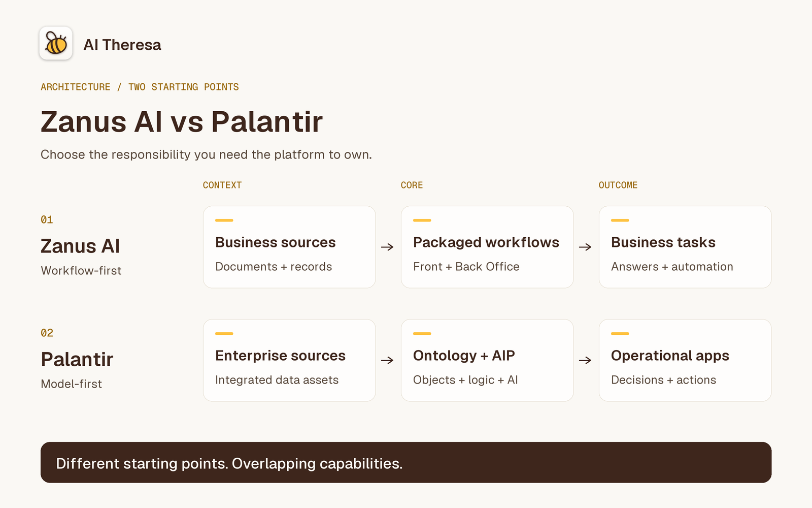Open the Ontology + AIP card
The image size is (812, 508).
[x=487, y=360]
